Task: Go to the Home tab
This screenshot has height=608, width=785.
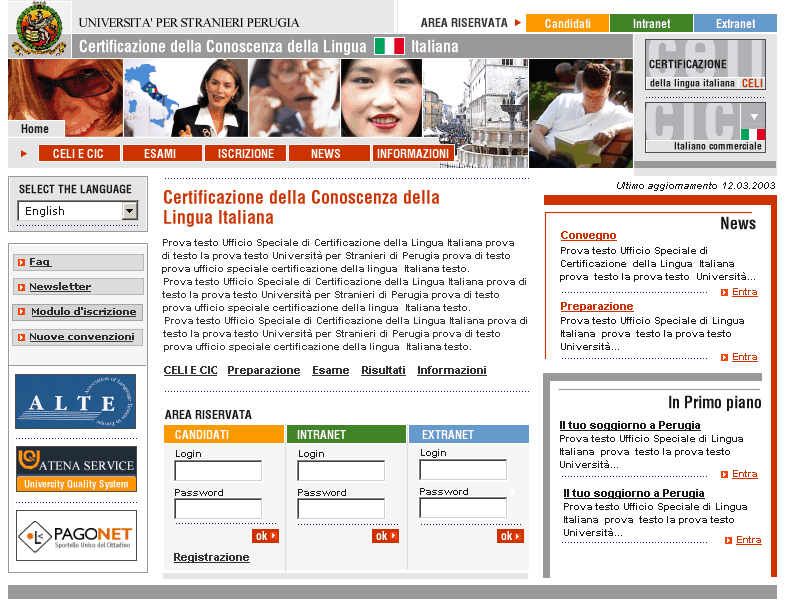Action: (36, 129)
